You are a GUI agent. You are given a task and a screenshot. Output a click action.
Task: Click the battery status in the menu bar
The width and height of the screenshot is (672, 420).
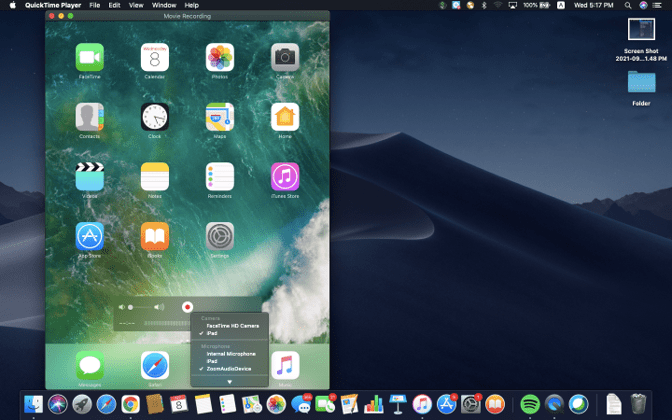537,5
